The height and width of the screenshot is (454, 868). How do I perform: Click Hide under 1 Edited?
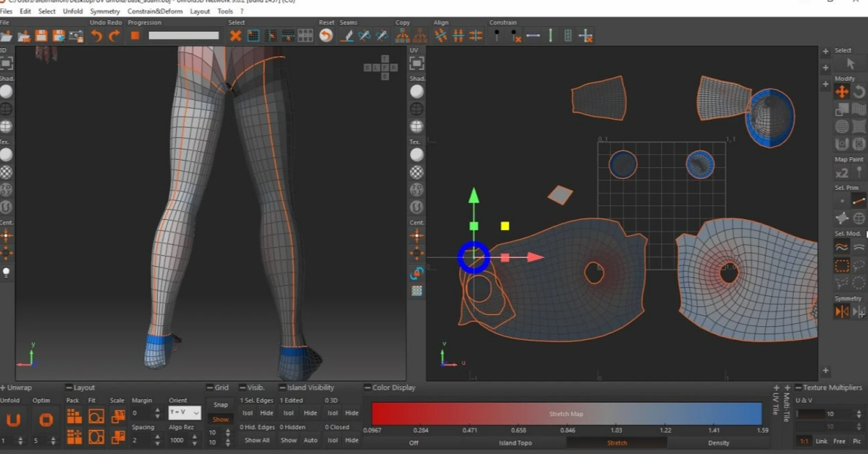310,413
